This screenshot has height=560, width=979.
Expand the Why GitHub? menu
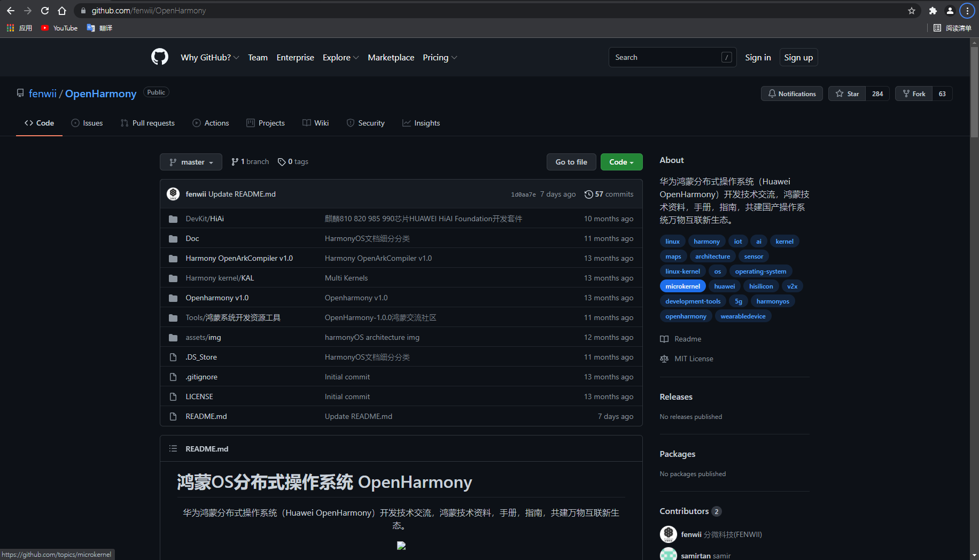click(x=210, y=57)
